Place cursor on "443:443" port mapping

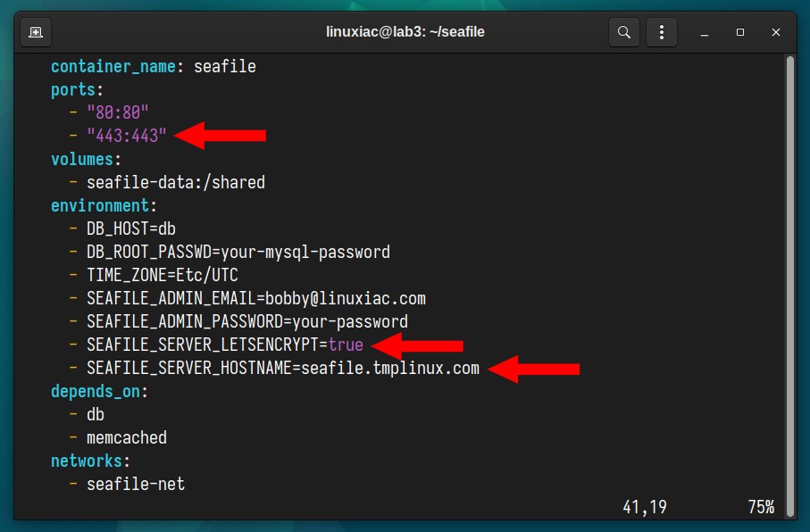tap(127, 136)
